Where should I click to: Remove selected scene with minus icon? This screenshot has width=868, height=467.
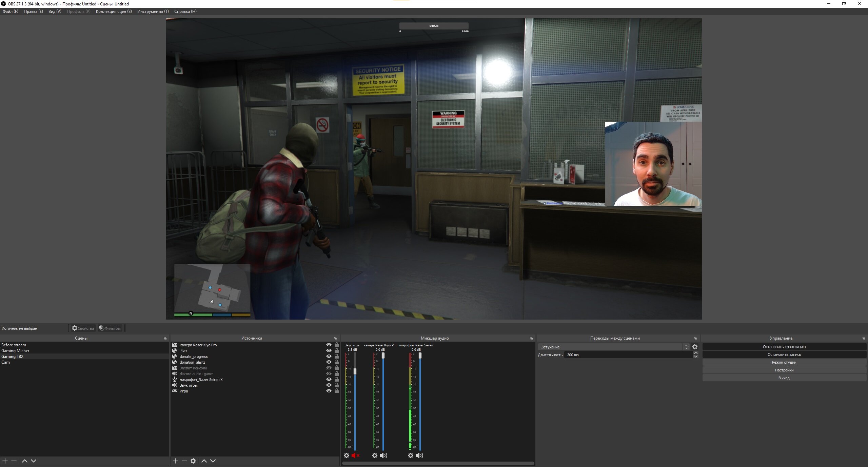[x=14, y=461]
